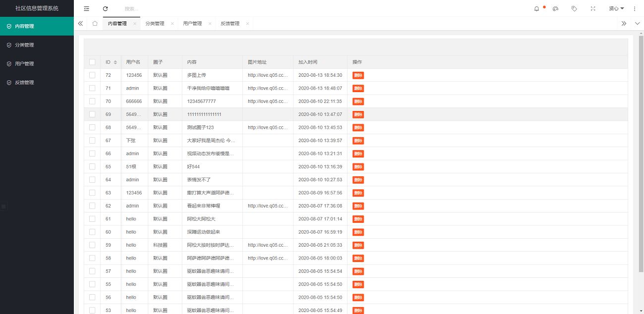Check the checkbox for row ID 70
This screenshot has height=314, width=644.
[x=92, y=101]
